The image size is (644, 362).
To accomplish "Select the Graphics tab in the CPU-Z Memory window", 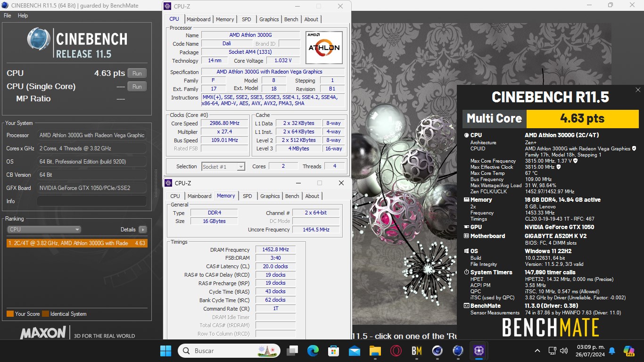I will tap(270, 196).
